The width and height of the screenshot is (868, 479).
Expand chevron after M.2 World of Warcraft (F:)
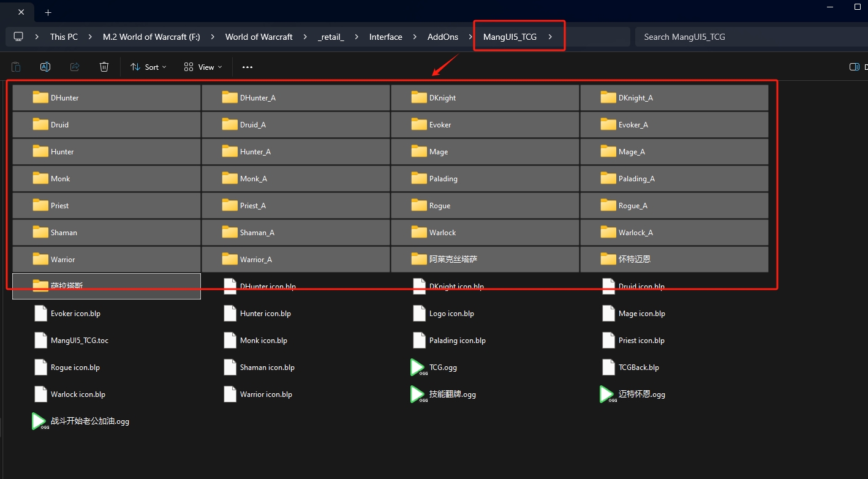[212, 37]
